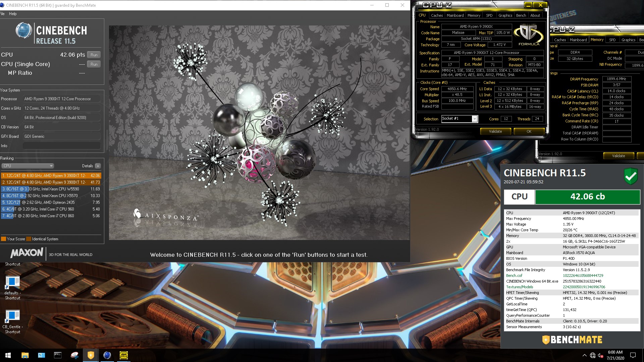Viewport: 644px width, 362px height.
Task: Open the Socket #1 selection dropdown
Action: tap(460, 119)
